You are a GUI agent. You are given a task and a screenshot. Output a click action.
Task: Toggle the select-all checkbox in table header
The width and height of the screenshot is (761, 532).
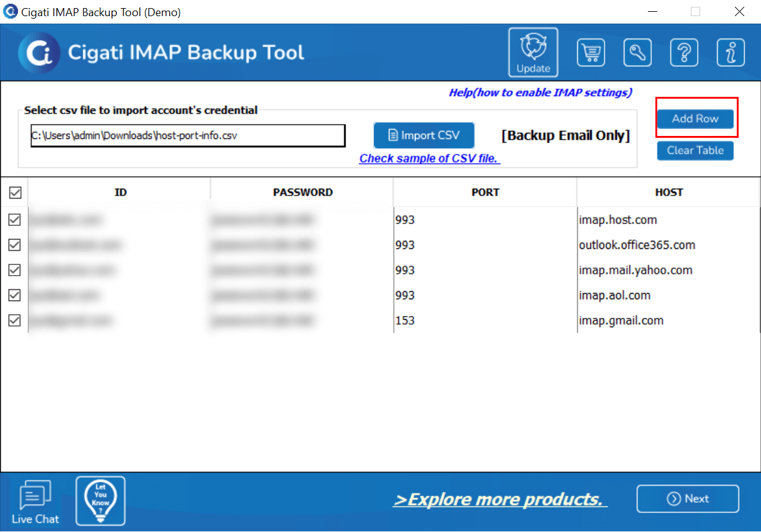(15, 193)
